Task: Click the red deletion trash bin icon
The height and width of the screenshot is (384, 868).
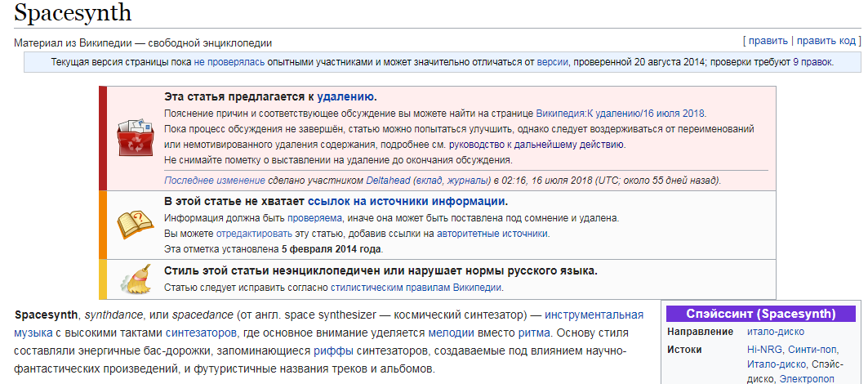Action: point(135,137)
